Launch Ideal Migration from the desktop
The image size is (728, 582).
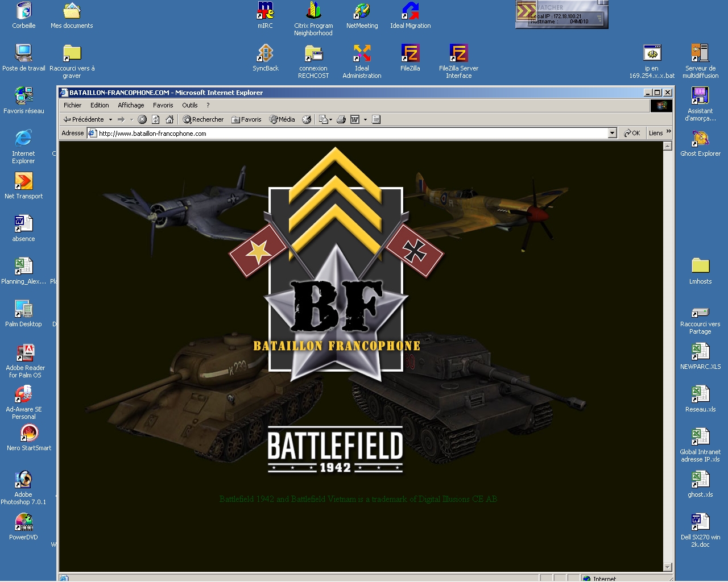[410, 15]
